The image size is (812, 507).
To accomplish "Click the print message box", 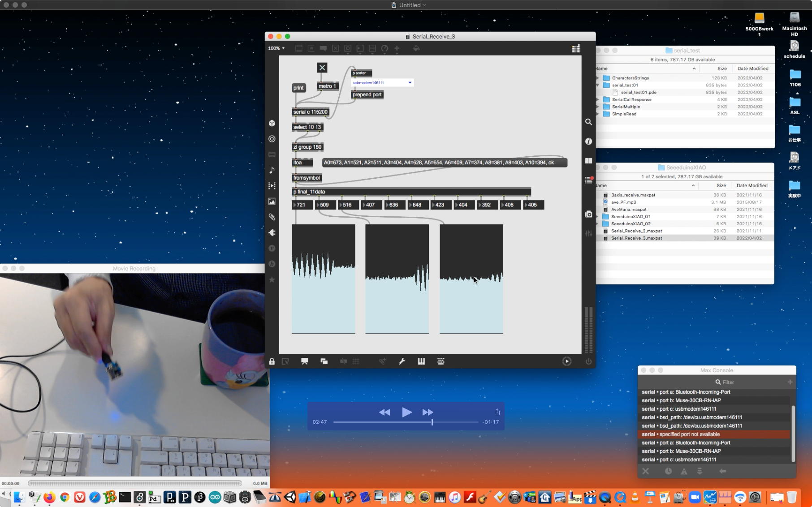I will coord(298,88).
